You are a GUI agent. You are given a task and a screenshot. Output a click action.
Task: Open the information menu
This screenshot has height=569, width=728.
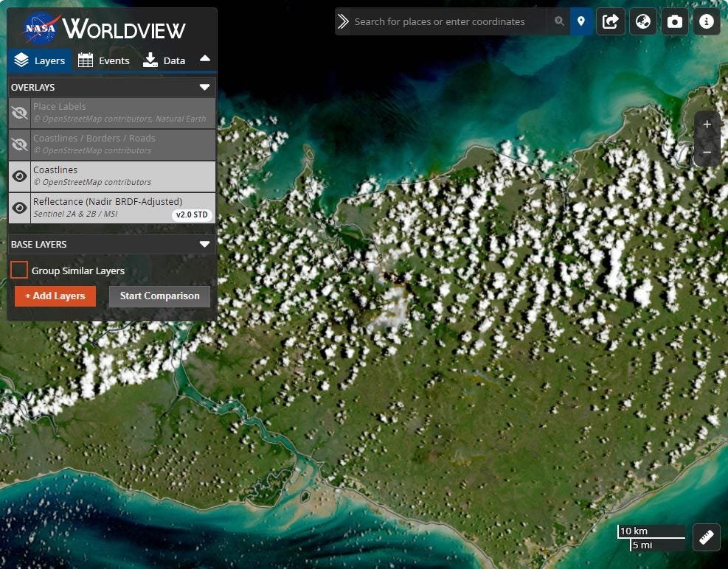pyautogui.click(x=707, y=21)
